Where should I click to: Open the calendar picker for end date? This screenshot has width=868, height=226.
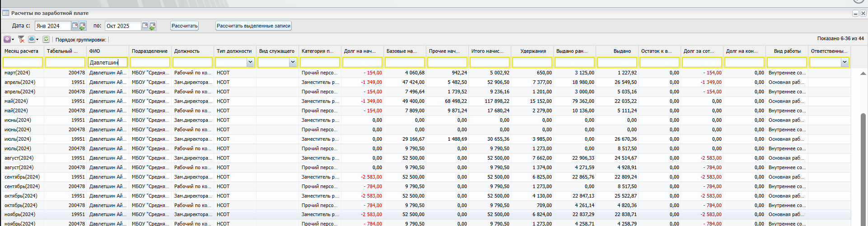[x=145, y=26]
